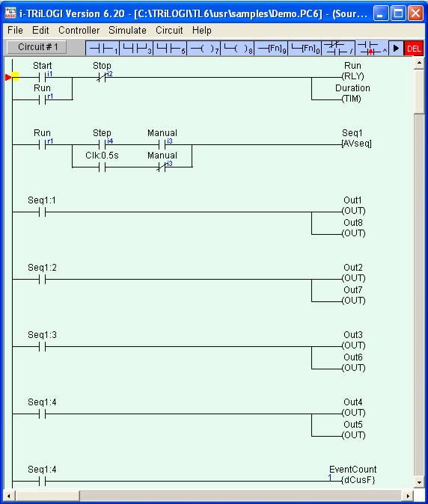Click the red DEL delete button
428x504 pixels.
tap(414, 49)
